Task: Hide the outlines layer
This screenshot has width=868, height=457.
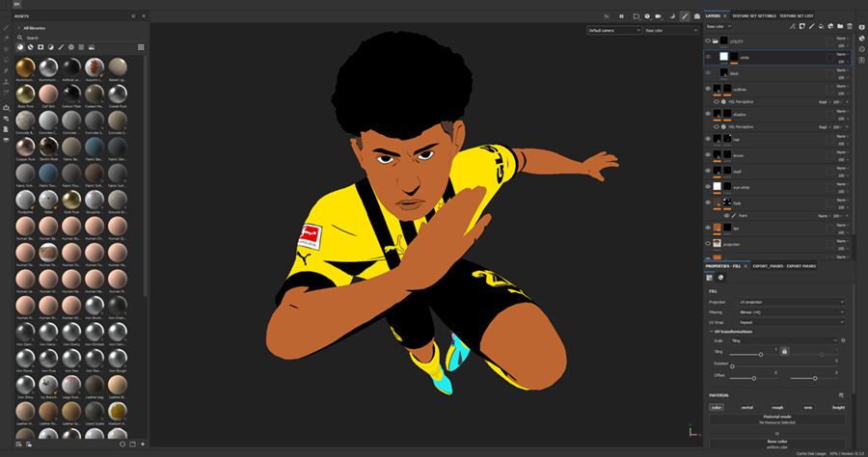Action: (x=708, y=89)
